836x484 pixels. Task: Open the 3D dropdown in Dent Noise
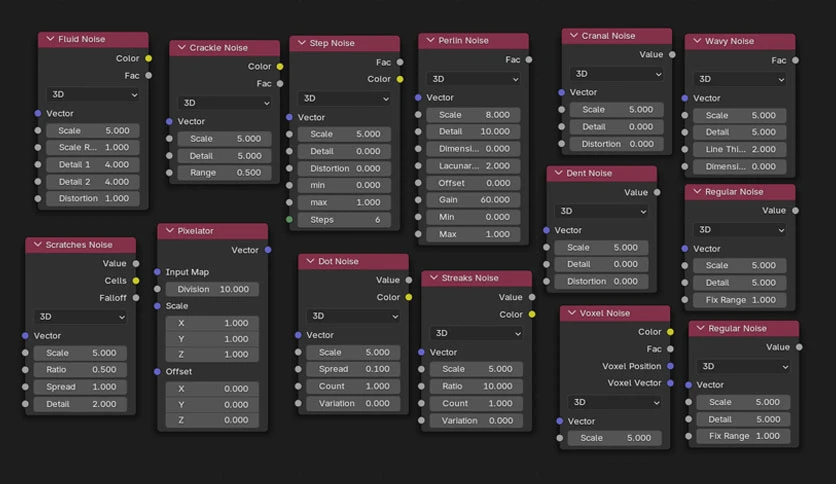pyautogui.click(x=601, y=211)
